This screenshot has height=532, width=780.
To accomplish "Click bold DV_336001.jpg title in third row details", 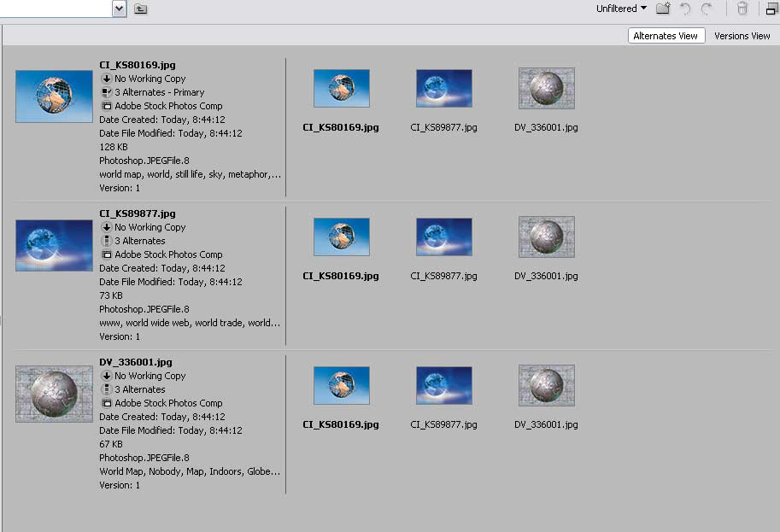I will click(x=136, y=362).
